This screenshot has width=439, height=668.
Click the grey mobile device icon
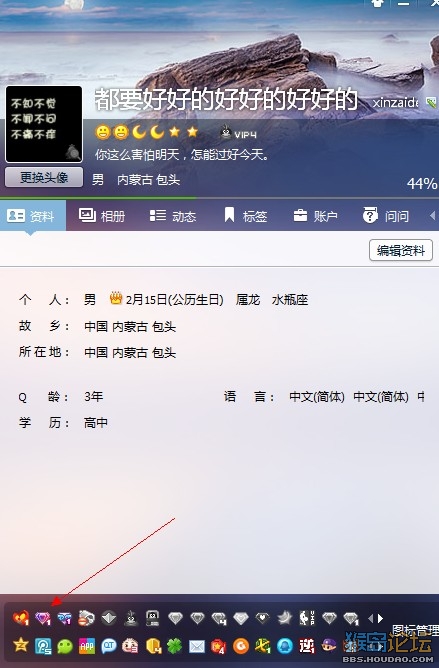pyautogui.click(x=152, y=617)
